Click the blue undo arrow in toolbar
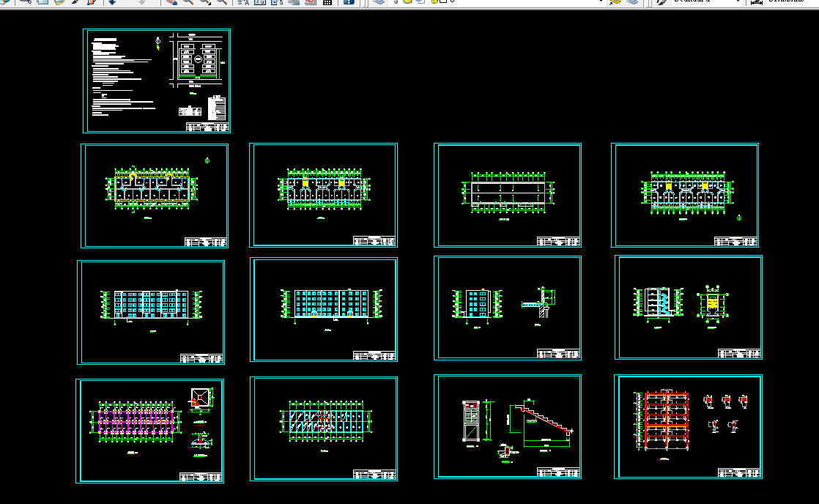Screen dimensions: 819x504 (x=112, y=2)
